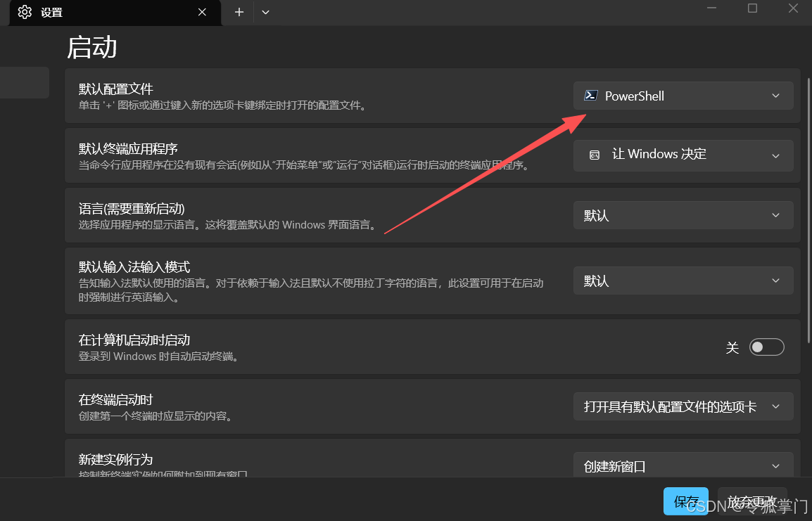This screenshot has width=812, height=521.
Task: Click the PowerShell profile icon
Action: (x=590, y=96)
